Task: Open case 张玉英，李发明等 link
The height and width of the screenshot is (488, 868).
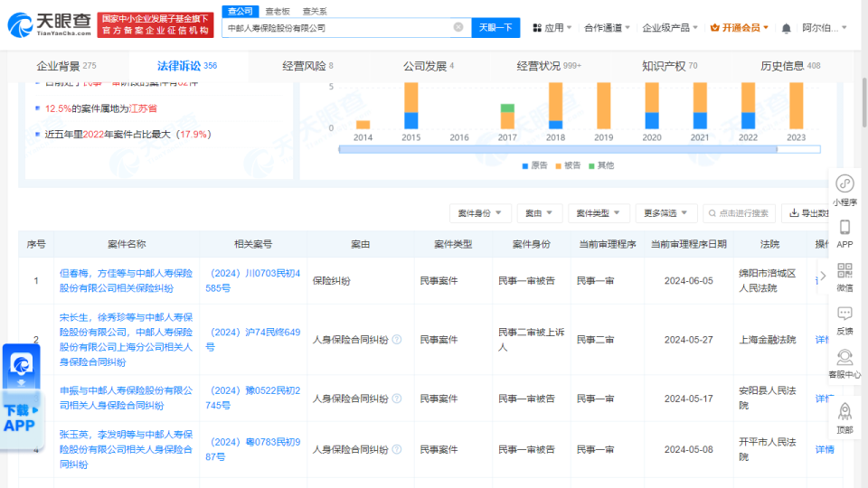Action: 127,449
